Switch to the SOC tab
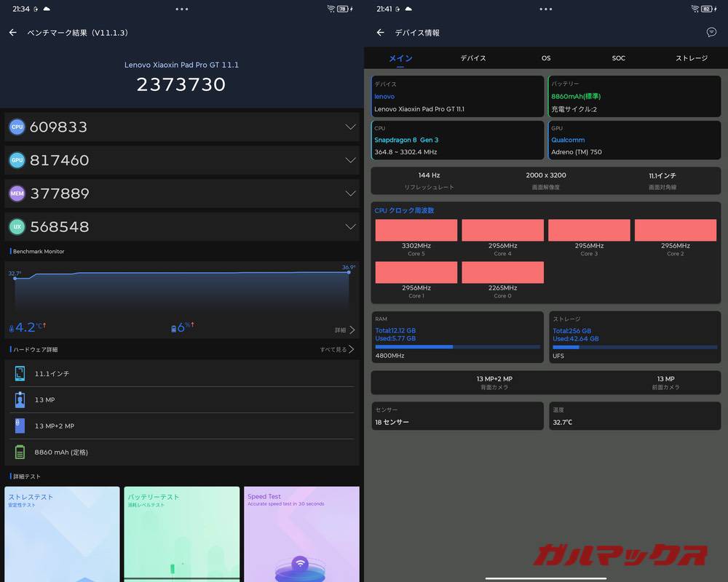This screenshot has height=582, width=728. pos(618,58)
